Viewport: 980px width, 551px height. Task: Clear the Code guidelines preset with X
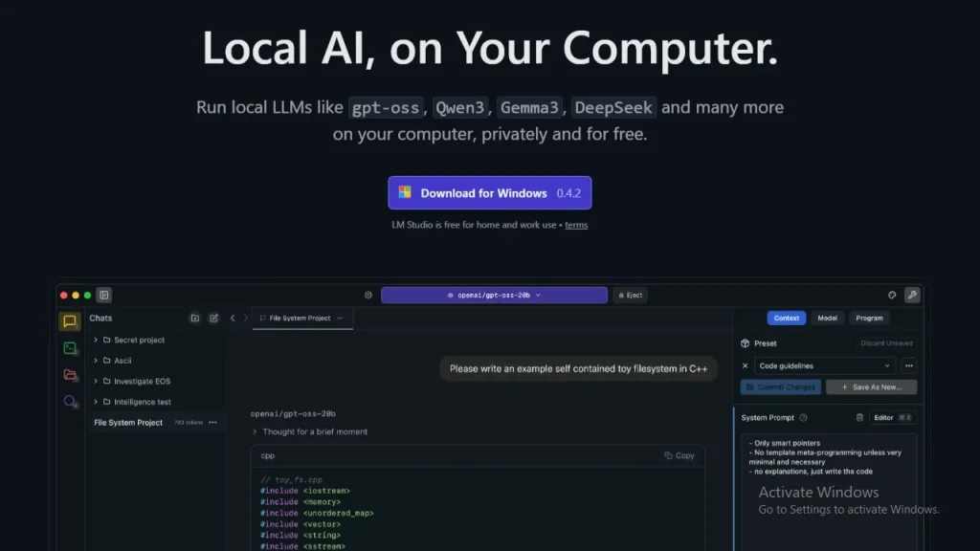click(x=745, y=366)
